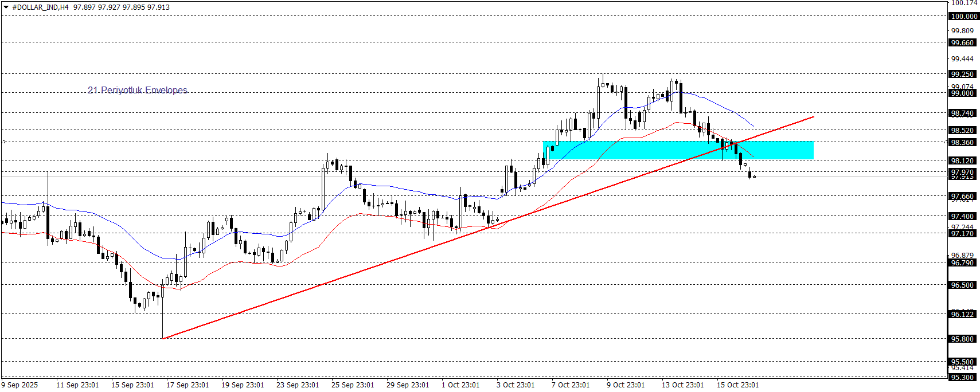980x392 pixels.
Task: Open the dropdown arrow beside #DOLLAR_IND,H4
Action: click(6, 7)
